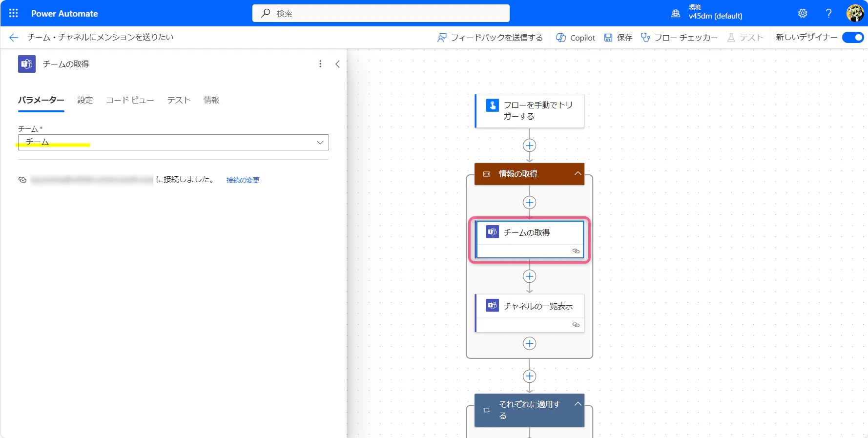The height and width of the screenshot is (438, 868).
Task: Select the チームの取得 action card
Action: tap(530, 239)
